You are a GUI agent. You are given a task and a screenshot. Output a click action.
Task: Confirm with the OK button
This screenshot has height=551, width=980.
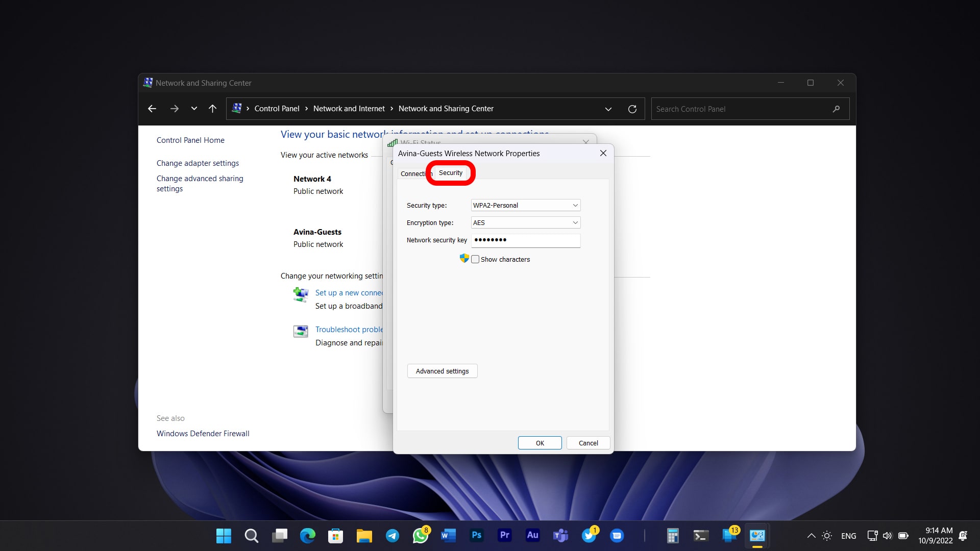tap(540, 443)
